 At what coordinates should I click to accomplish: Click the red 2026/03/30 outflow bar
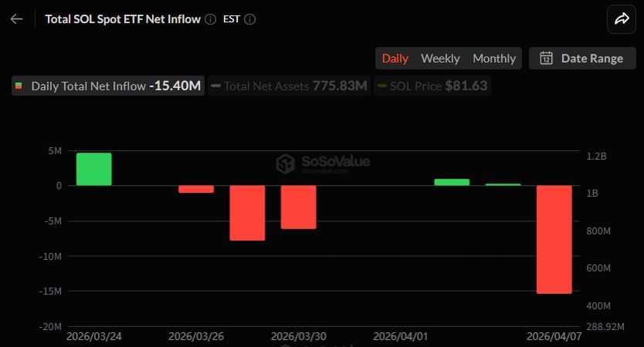click(298, 207)
